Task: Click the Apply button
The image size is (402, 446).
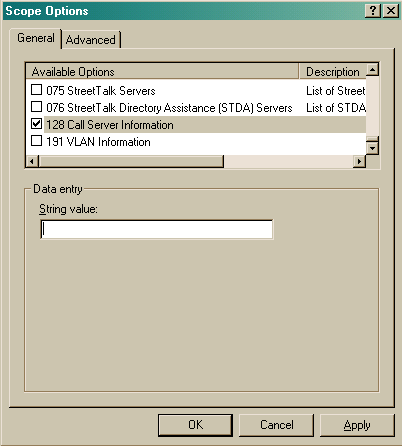Action: (x=357, y=425)
